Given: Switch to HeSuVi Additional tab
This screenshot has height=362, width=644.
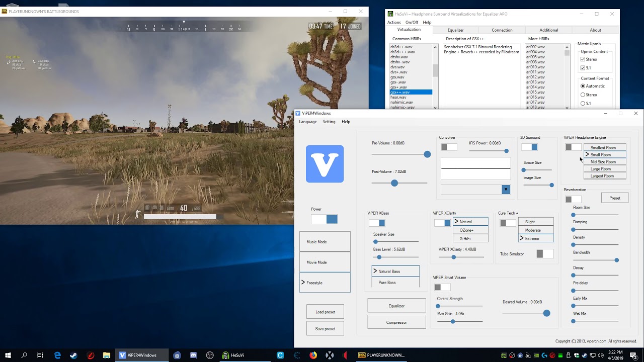Looking at the screenshot, I should point(549,30).
